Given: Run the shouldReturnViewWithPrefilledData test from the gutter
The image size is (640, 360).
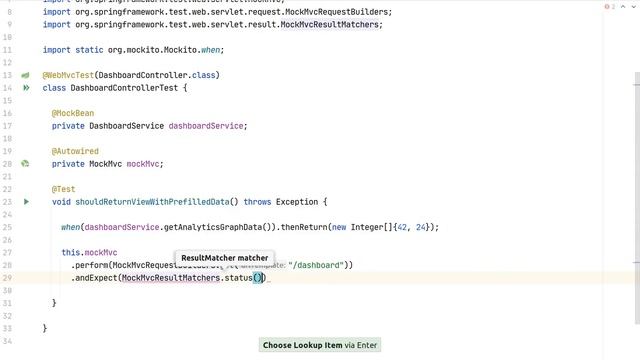Looking at the screenshot, I should (26, 202).
